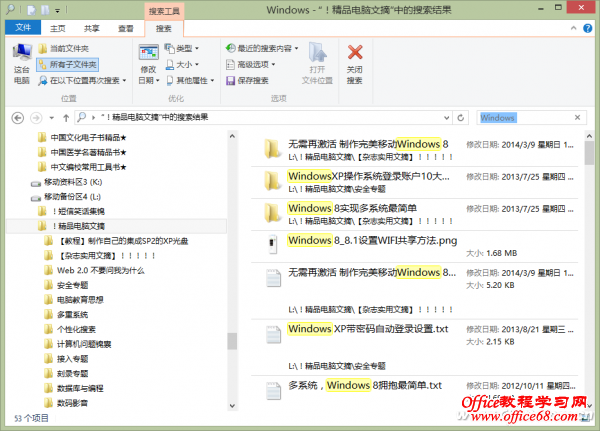Image resolution: width=600 pixels, height=431 pixels.
Task: Switch to the 共享 share tab
Action: (92, 28)
